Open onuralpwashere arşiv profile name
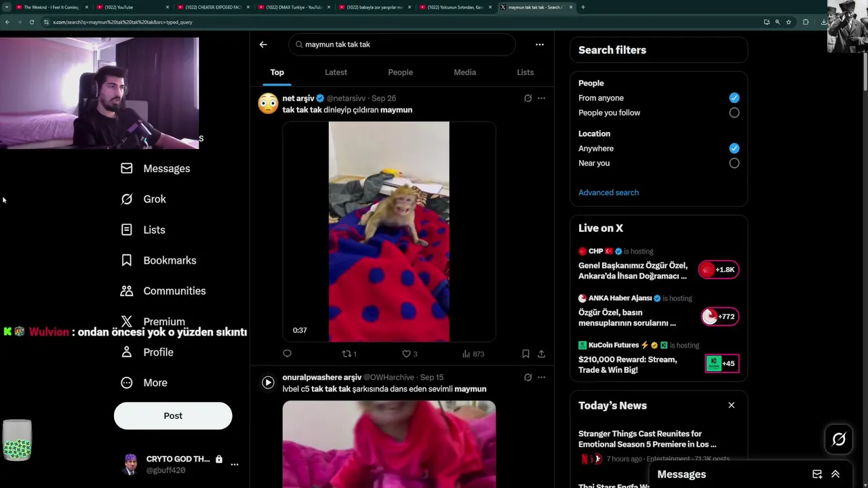 point(321,378)
